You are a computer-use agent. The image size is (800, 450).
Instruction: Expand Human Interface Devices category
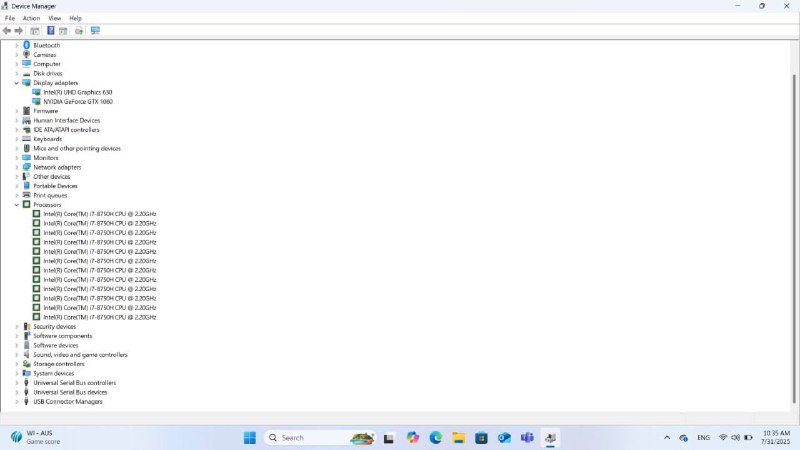[16, 120]
